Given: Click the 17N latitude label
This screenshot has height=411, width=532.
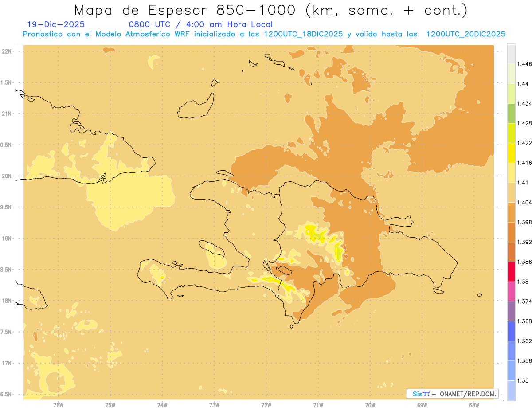Looking at the screenshot, I should click(x=8, y=363).
